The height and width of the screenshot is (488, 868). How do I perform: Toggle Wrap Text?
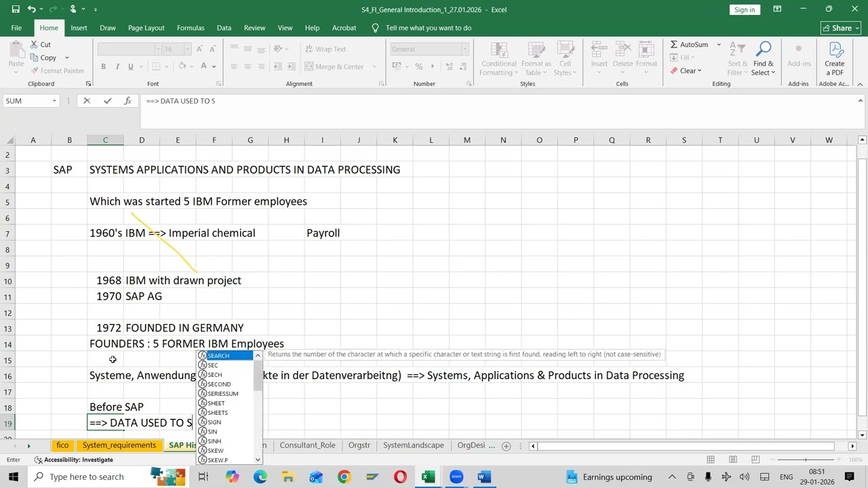325,49
